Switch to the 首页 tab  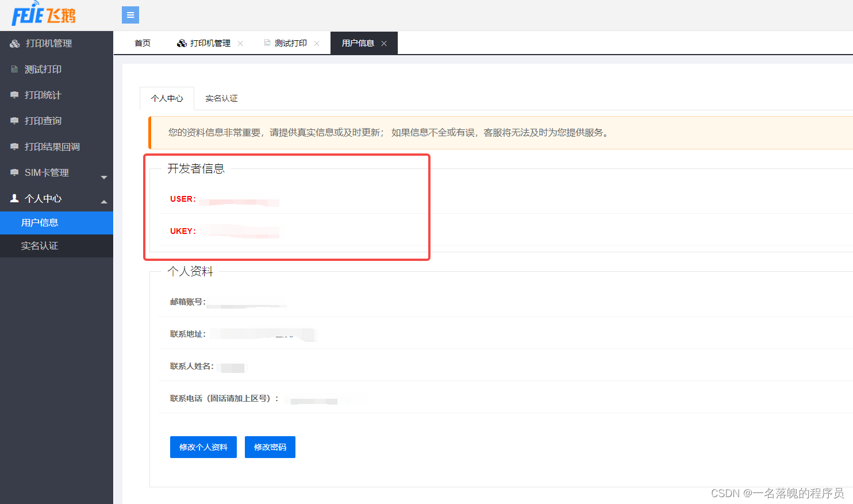click(143, 43)
